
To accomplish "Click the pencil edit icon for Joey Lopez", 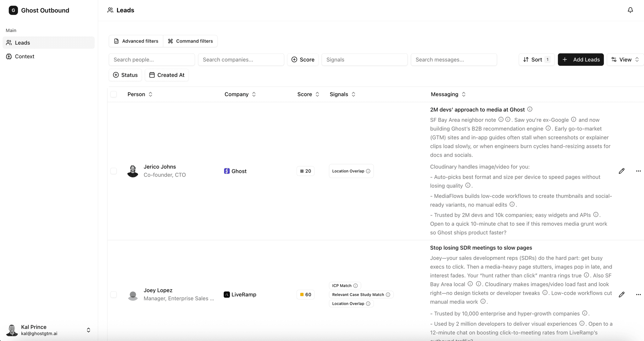I will (622, 295).
